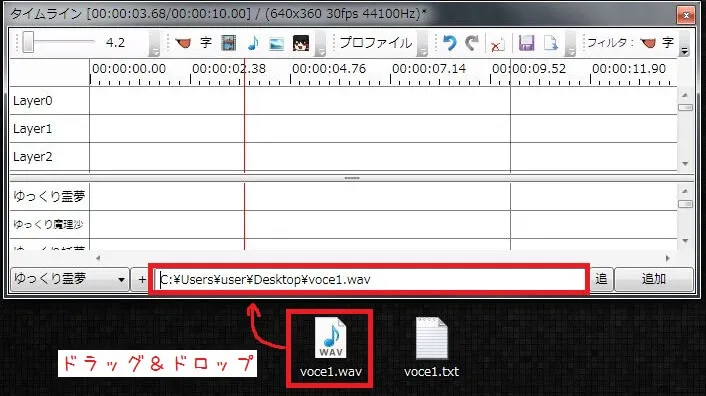
Task: Click the layer list vertical scrollbar thumb
Action: click(x=685, y=108)
